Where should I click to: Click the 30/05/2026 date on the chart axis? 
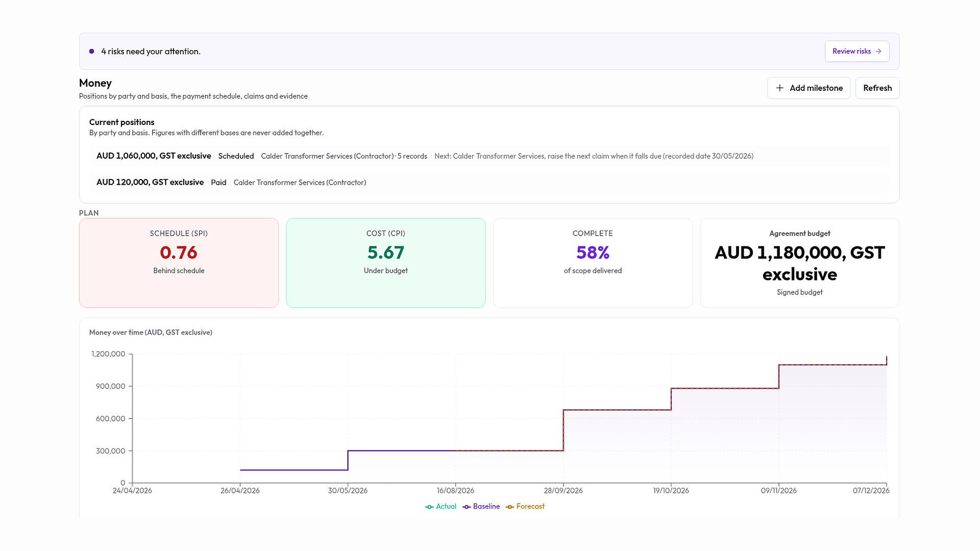(x=348, y=491)
